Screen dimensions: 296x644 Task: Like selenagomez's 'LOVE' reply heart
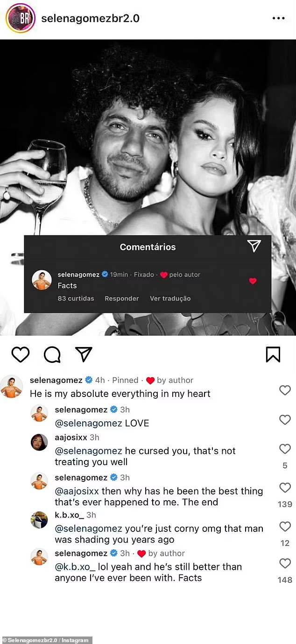click(285, 420)
